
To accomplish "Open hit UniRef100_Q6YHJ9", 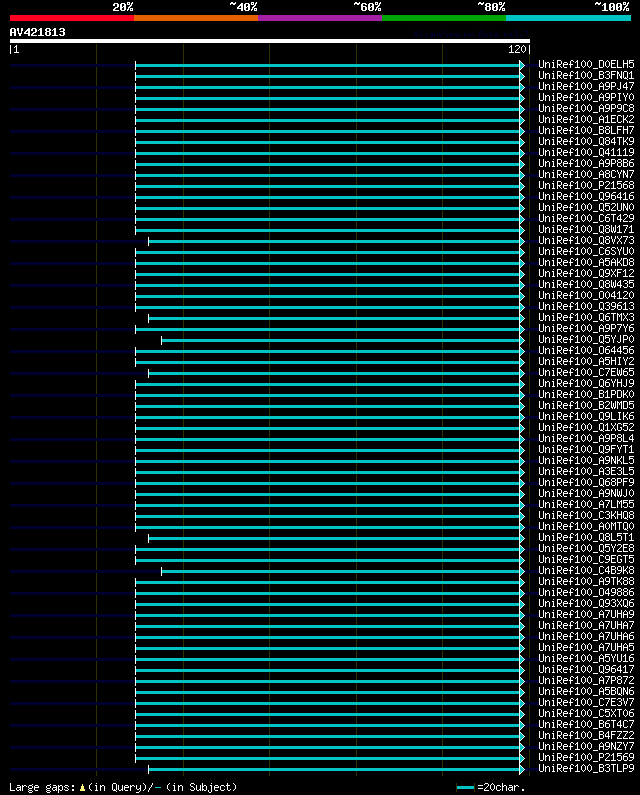I will 586,383.
